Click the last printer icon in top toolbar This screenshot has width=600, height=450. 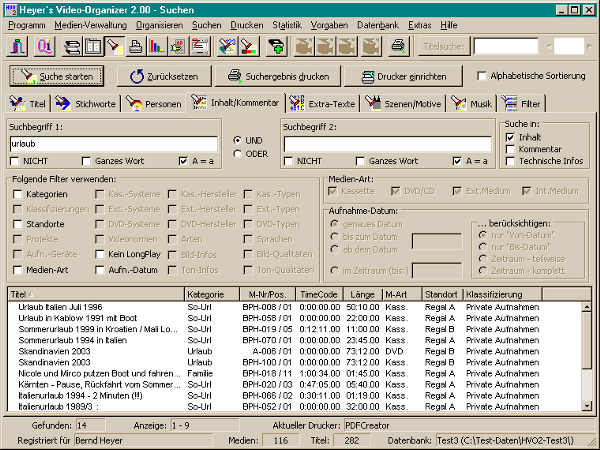397,46
